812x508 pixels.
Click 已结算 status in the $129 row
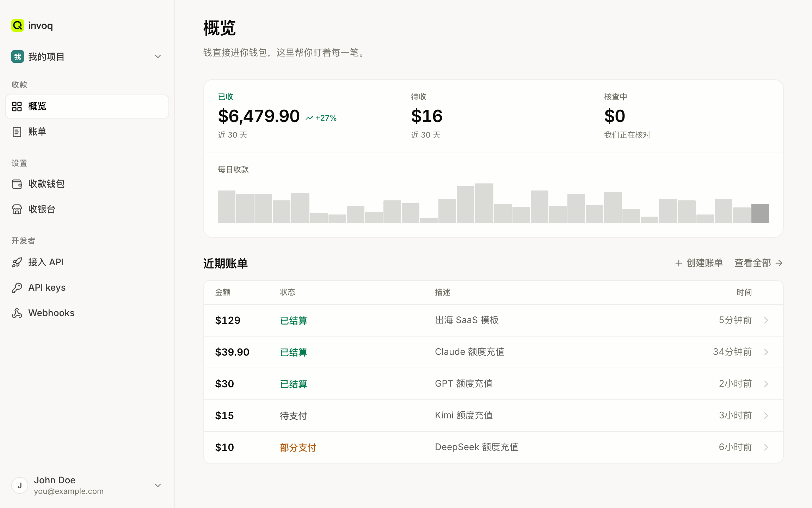(x=294, y=320)
